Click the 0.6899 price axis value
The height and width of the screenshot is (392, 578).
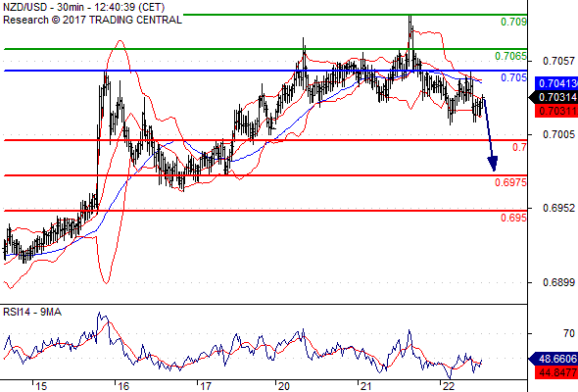coord(558,282)
